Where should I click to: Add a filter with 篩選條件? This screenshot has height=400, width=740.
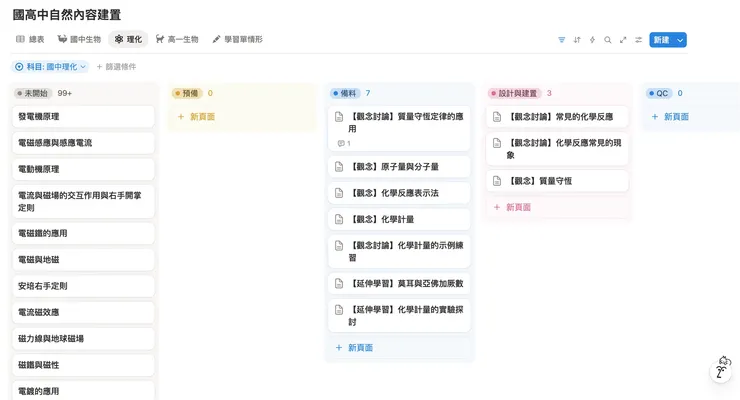(116, 67)
